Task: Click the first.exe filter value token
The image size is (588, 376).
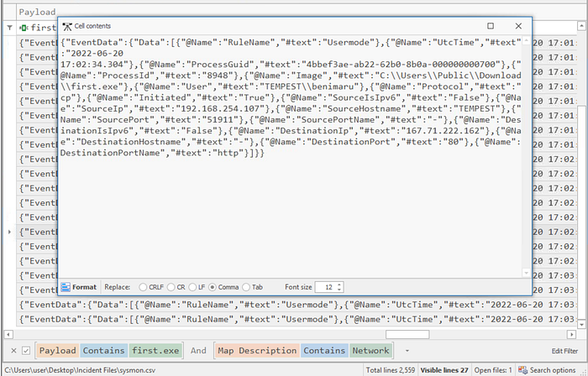Action: pyautogui.click(x=155, y=351)
